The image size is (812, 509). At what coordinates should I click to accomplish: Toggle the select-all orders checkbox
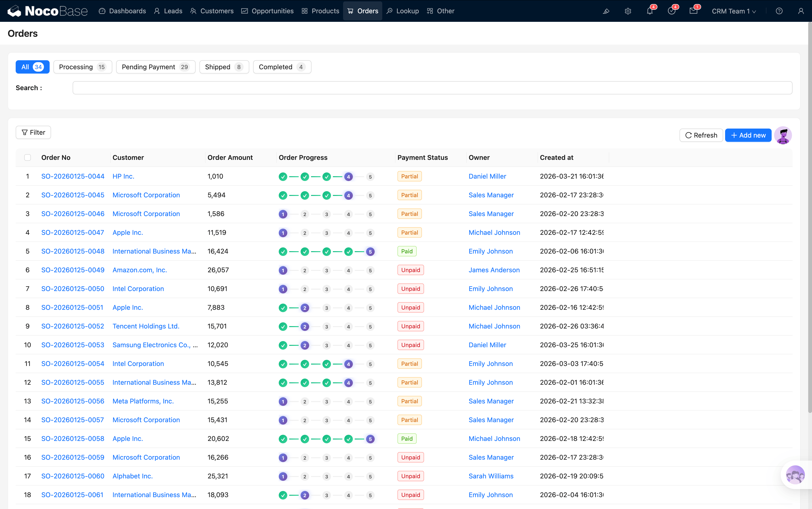point(28,157)
